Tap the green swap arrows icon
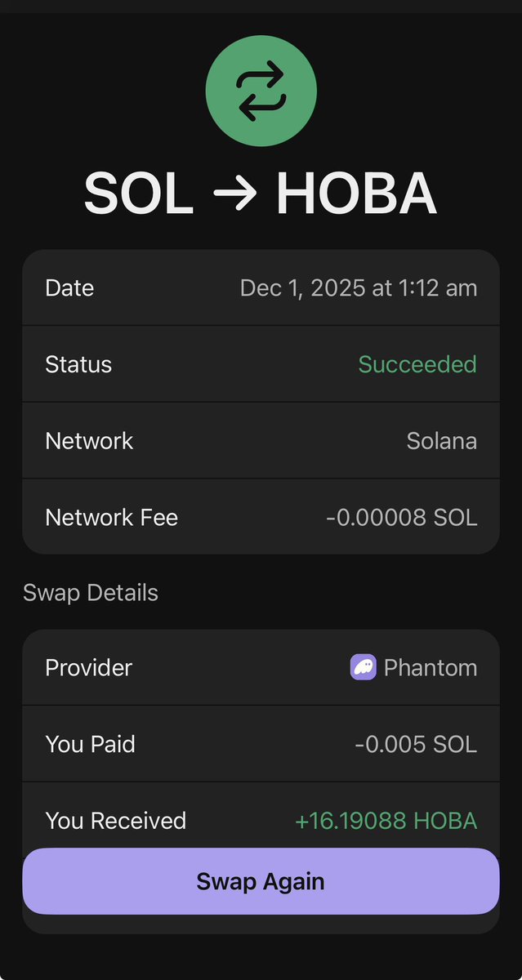Viewport: 522px width, 980px height. click(261, 91)
